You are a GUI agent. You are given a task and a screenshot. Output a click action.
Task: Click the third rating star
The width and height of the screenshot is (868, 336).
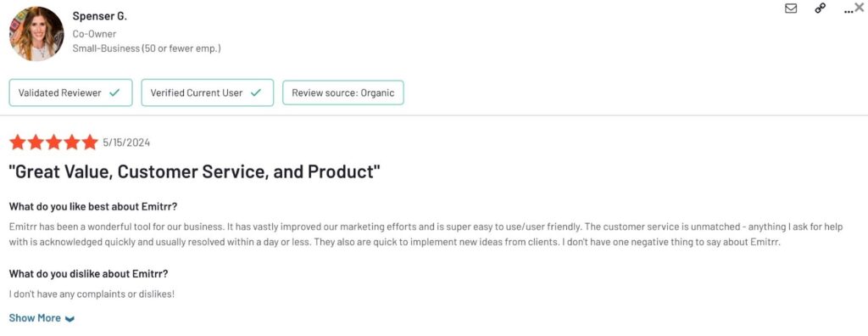pyautogui.click(x=53, y=143)
